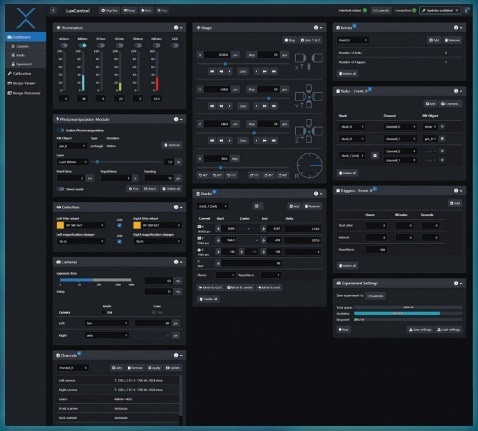Click the Run button in Experiment Settings
The height and width of the screenshot is (431, 478).
point(344,330)
